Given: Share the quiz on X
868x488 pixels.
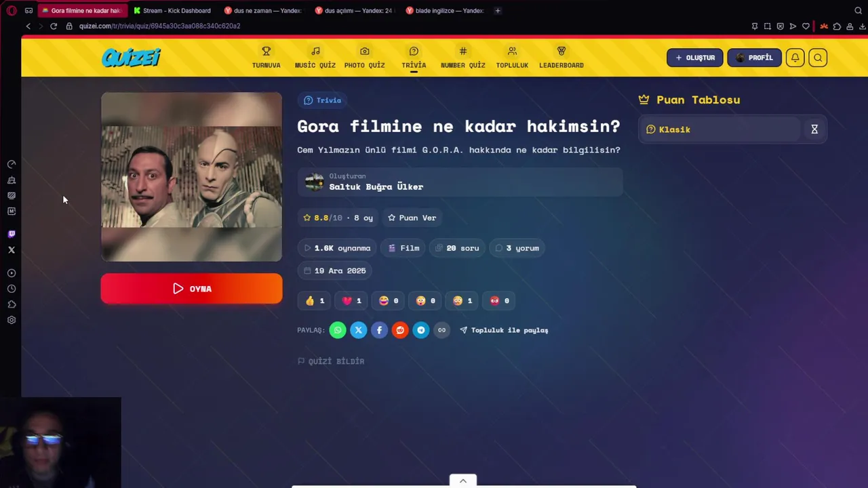Looking at the screenshot, I should [358, 330].
